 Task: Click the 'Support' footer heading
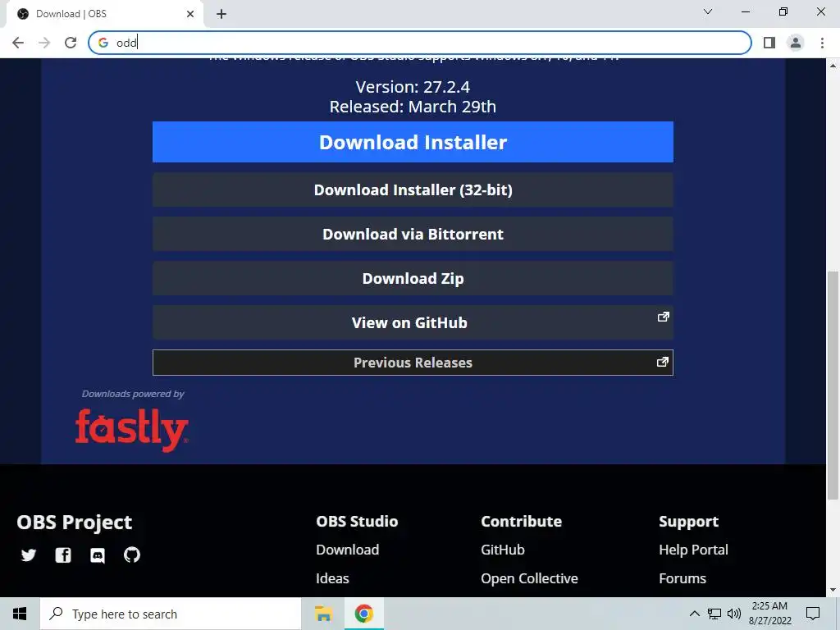coord(689,522)
